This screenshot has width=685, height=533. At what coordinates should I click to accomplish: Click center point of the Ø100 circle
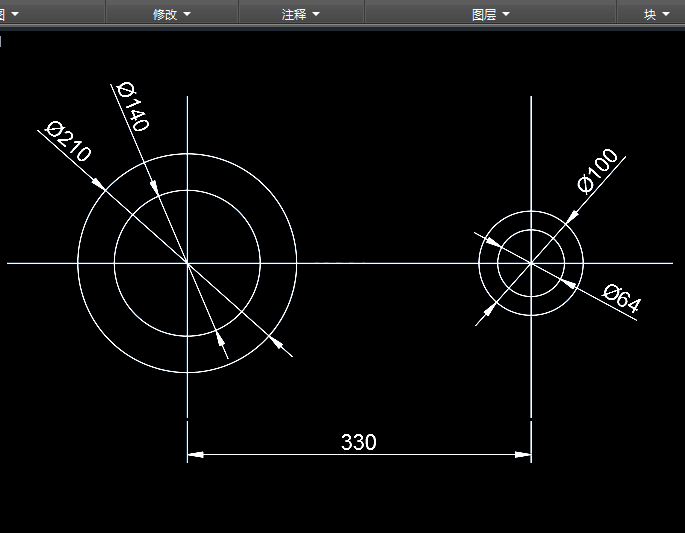point(531,263)
